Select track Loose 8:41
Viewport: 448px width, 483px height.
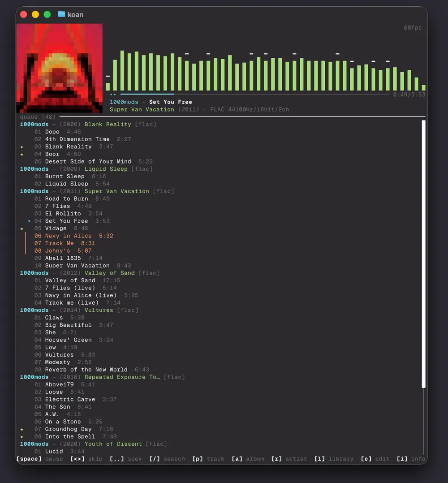(60, 392)
